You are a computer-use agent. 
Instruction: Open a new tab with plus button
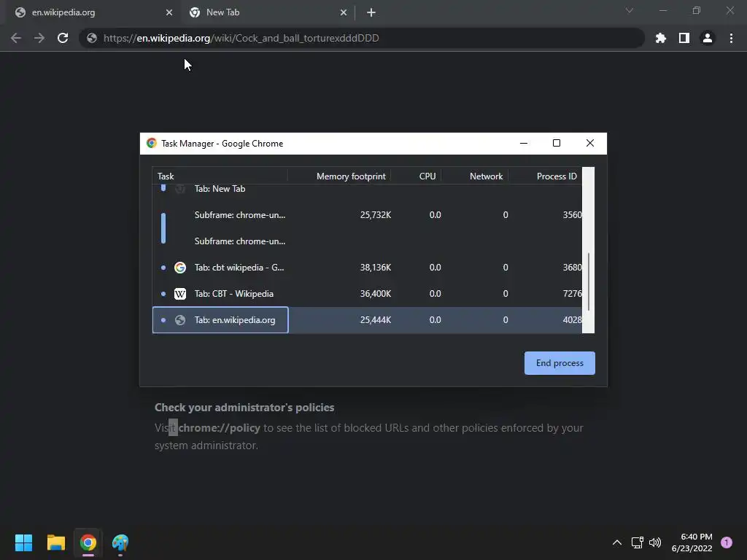[371, 12]
